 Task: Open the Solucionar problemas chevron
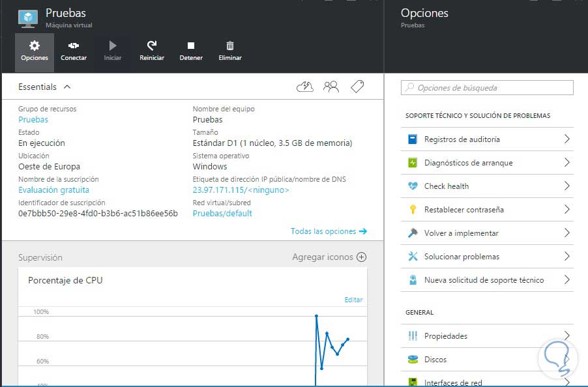point(566,256)
